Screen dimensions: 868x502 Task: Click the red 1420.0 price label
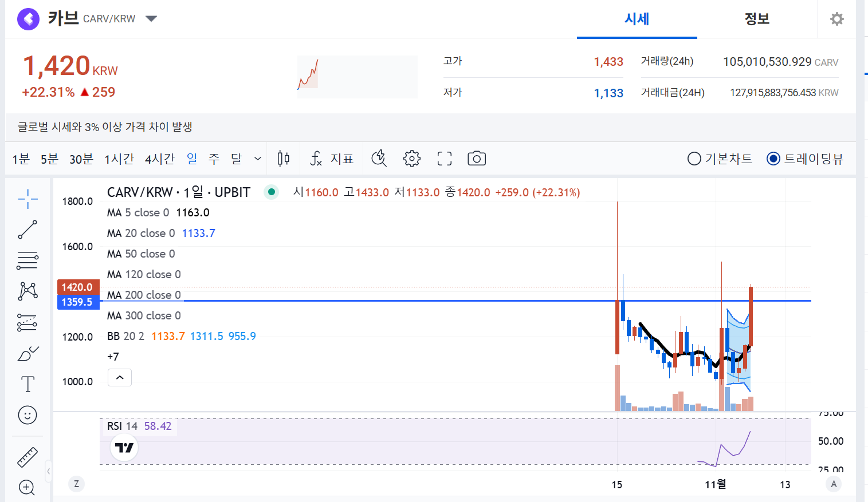click(x=77, y=287)
